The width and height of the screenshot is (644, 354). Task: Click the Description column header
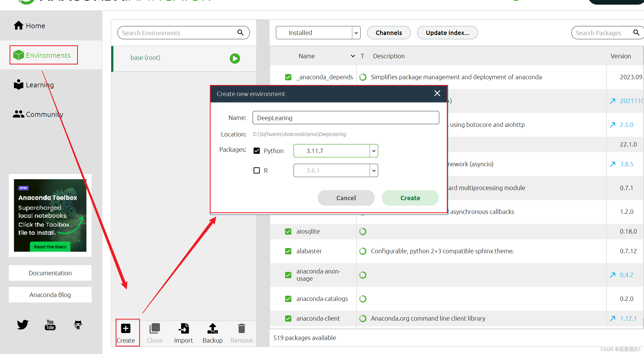click(x=389, y=56)
